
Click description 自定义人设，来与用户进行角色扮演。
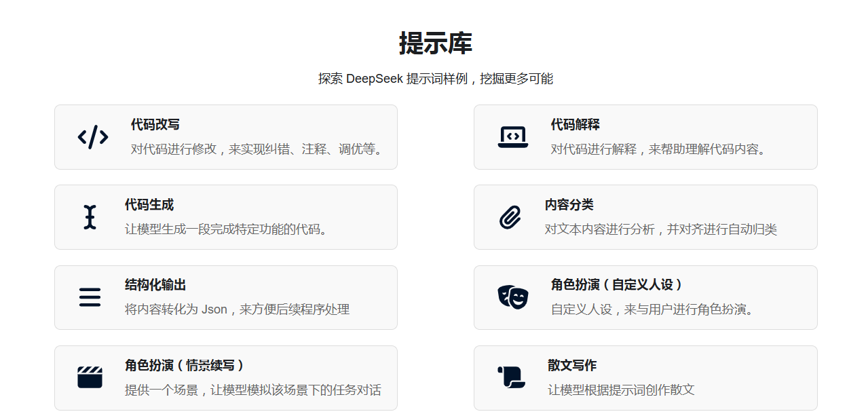[654, 309]
